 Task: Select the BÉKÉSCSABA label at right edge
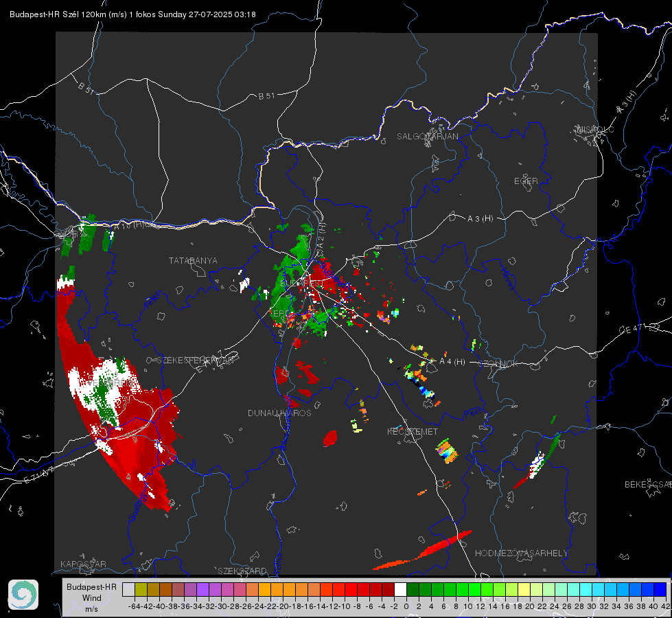pos(648,485)
